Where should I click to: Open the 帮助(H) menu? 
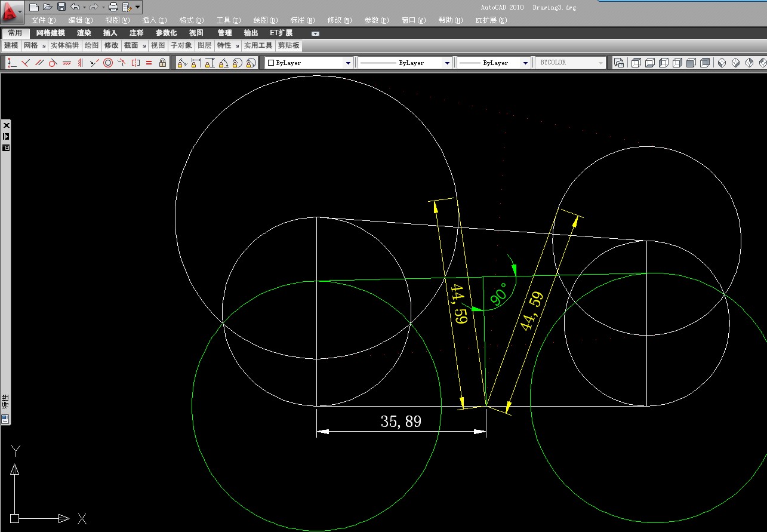pyautogui.click(x=451, y=20)
